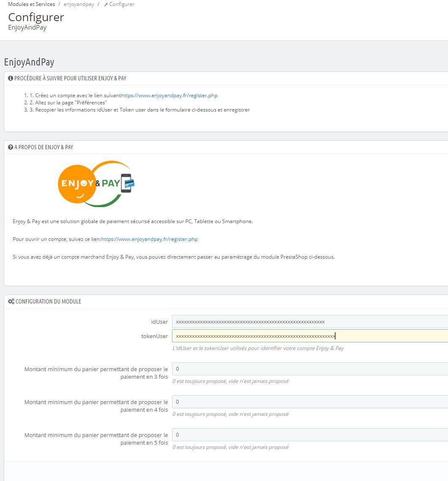The width and height of the screenshot is (448, 481).
Task: Click the gears icon beside Configuration du module
Action: pyautogui.click(x=11, y=301)
